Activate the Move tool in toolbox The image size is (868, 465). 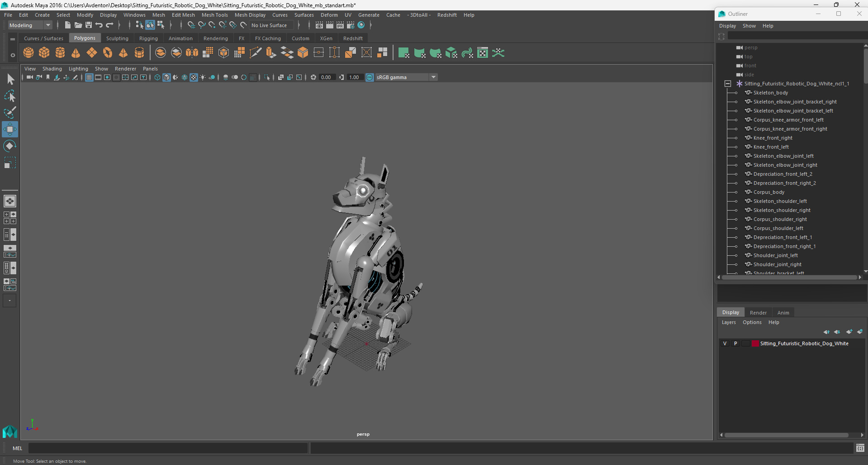point(10,129)
